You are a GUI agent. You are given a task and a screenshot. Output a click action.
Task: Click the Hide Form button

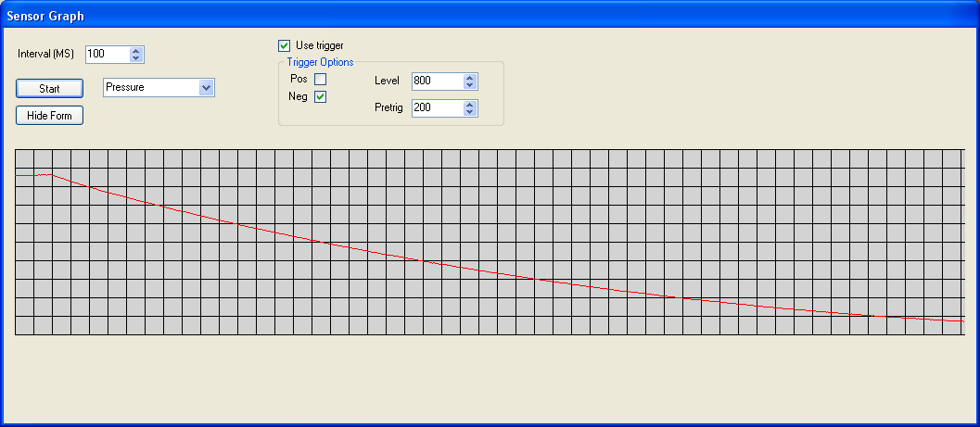49,116
